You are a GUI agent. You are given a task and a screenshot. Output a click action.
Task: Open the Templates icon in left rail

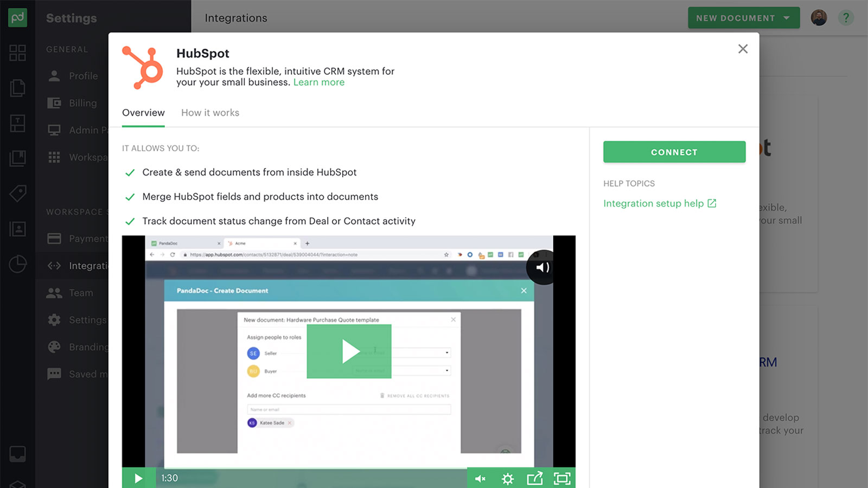17,123
